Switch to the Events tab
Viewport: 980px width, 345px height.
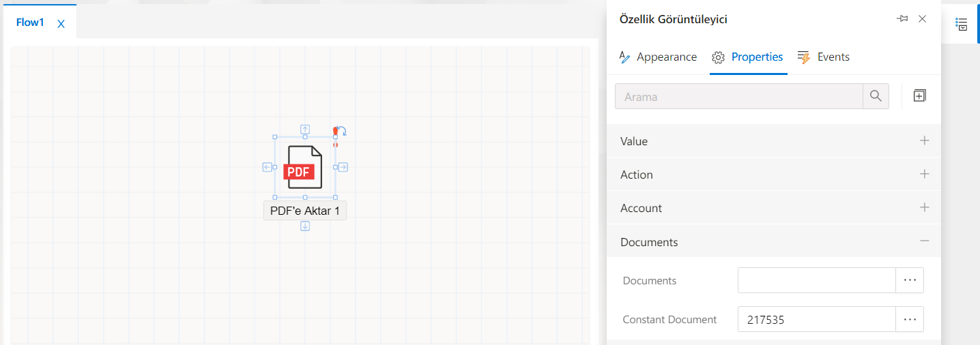point(824,57)
